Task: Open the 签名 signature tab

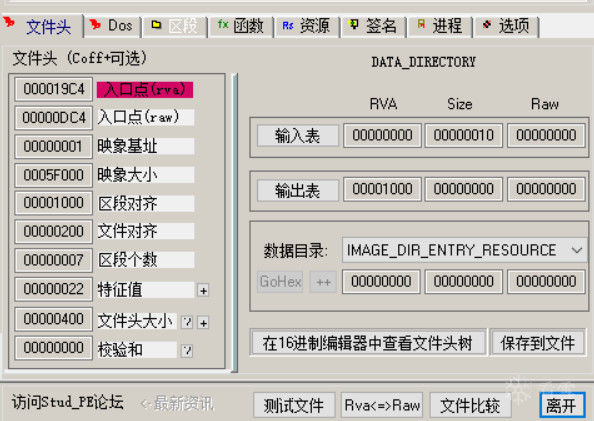Action: pyautogui.click(x=374, y=27)
